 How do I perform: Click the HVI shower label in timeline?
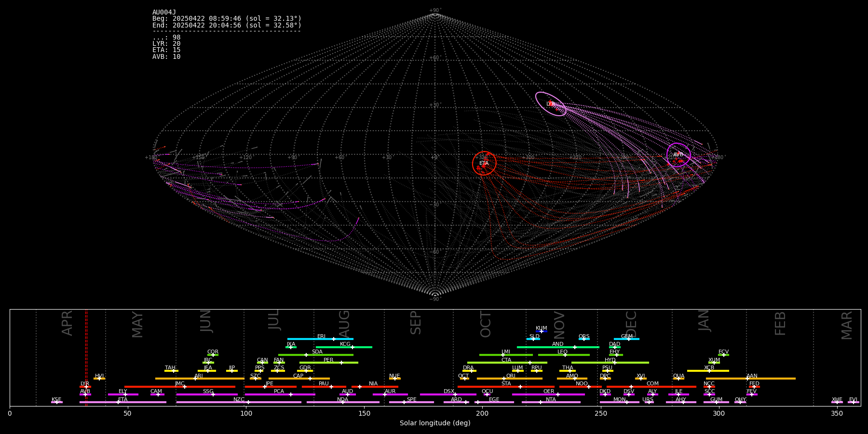tap(99, 376)
